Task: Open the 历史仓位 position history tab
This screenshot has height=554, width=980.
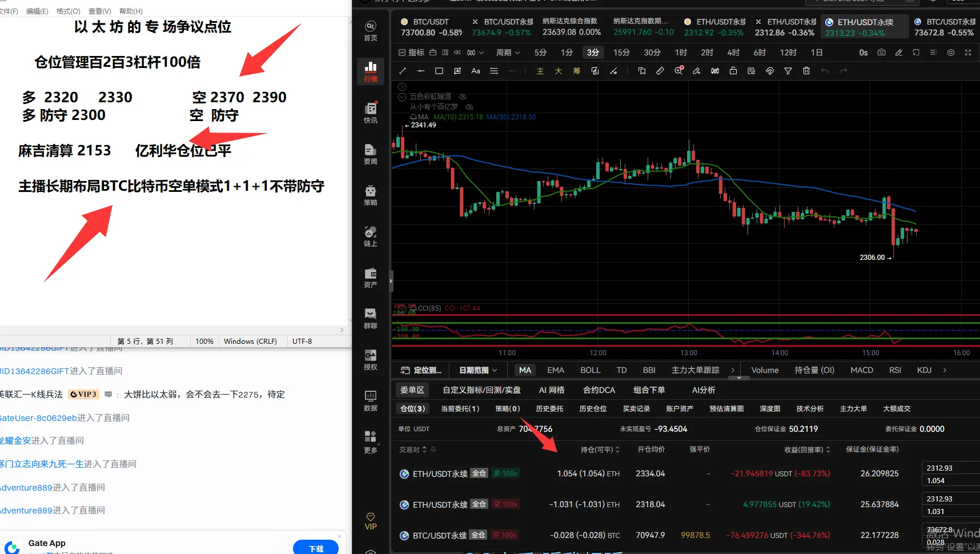Action: point(593,408)
